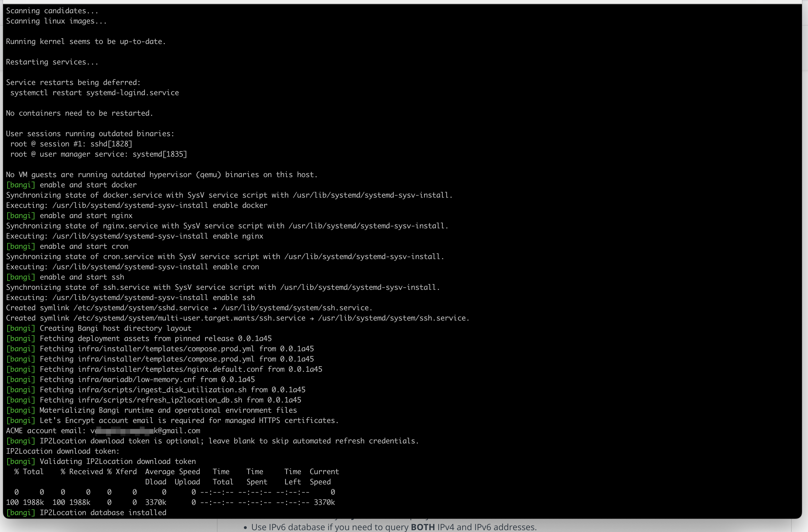Click the 'multi-user.target.wants/ssh.service' symlink line

(x=238, y=318)
